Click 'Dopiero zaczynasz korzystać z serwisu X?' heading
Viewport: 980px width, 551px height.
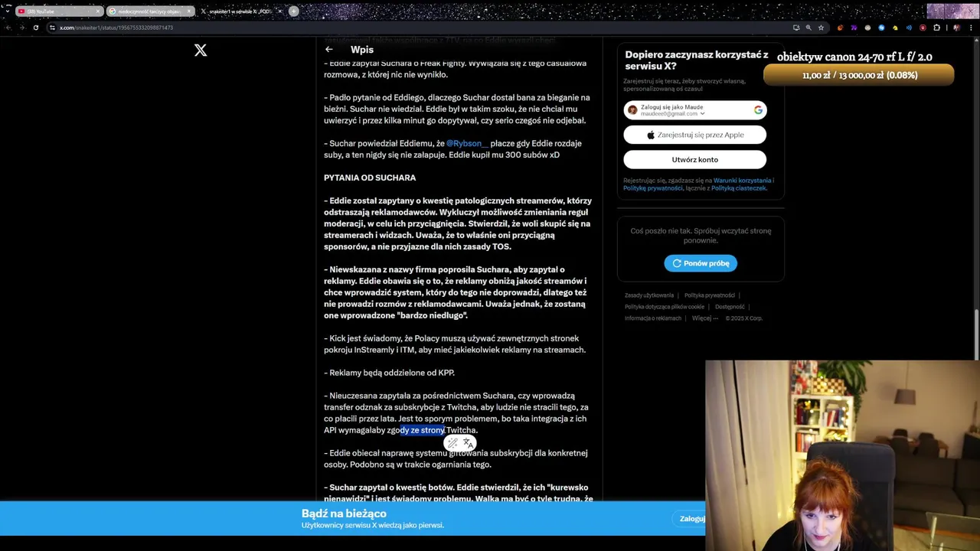(x=697, y=60)
